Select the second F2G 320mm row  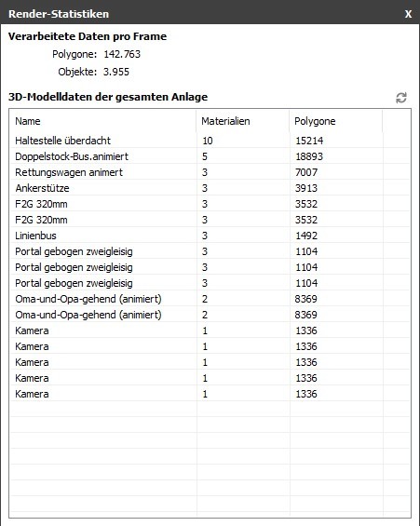210,220
